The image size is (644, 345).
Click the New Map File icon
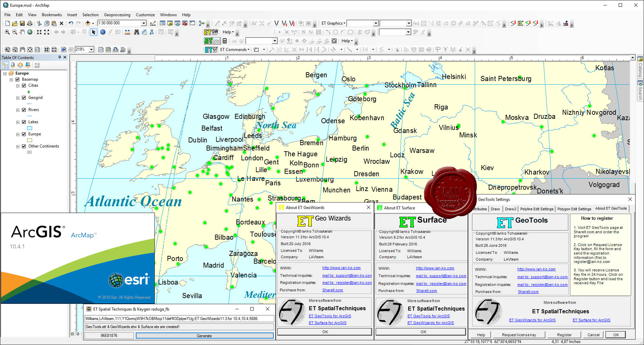pyautogui.click(x=7, y=23)
